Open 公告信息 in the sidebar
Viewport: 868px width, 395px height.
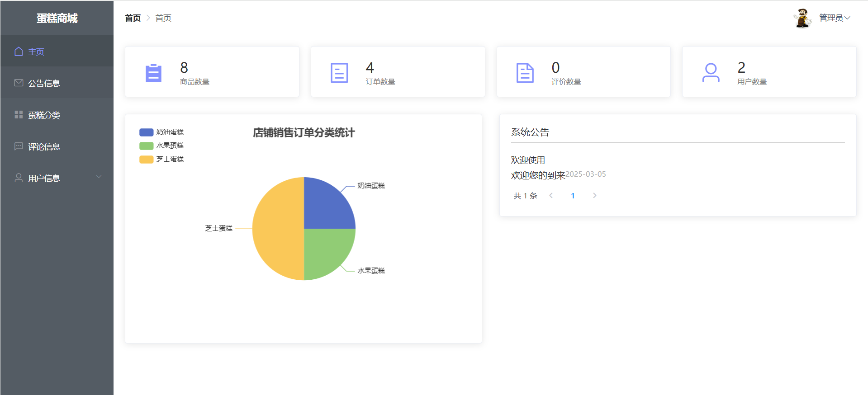[57, 83]
